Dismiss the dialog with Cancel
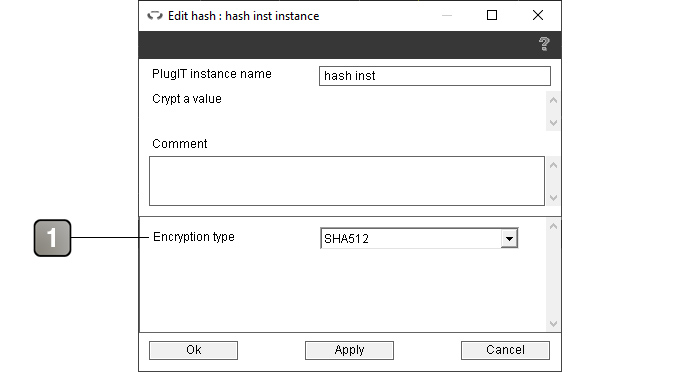Image resolution: width=700 pixels, height=372 pixels. coord(505,350)
